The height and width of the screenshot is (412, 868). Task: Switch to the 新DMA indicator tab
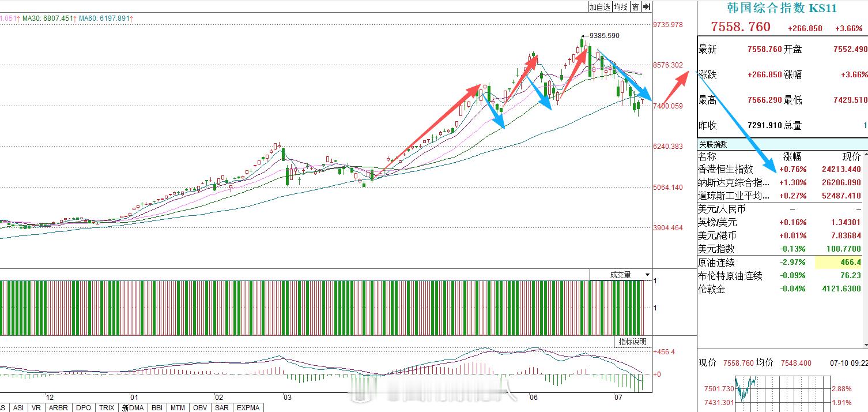click(x=133, y=407)
